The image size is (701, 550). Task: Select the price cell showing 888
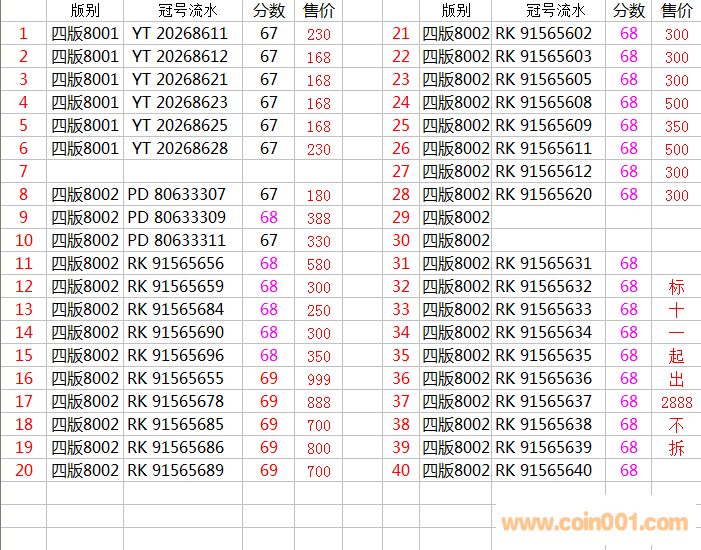click(x=319, y=402)
